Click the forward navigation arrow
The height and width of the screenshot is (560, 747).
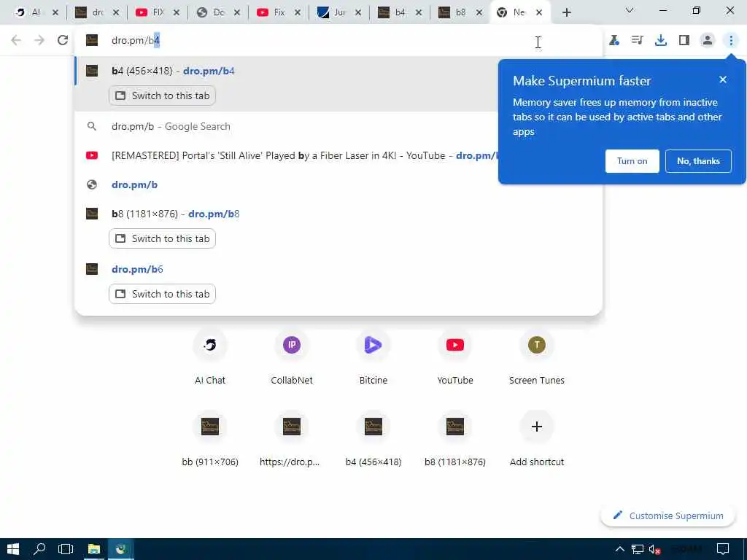(x=39, y=41)
